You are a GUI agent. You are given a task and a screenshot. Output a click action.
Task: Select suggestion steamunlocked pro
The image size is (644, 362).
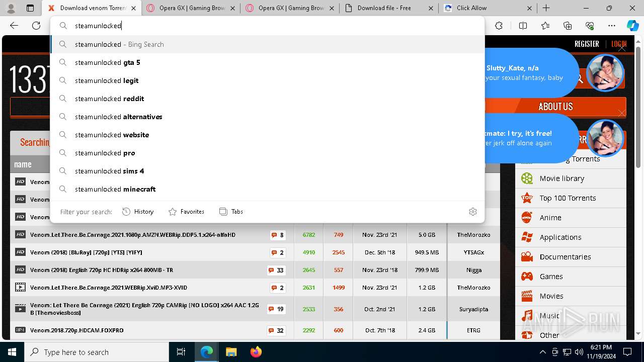267,153
